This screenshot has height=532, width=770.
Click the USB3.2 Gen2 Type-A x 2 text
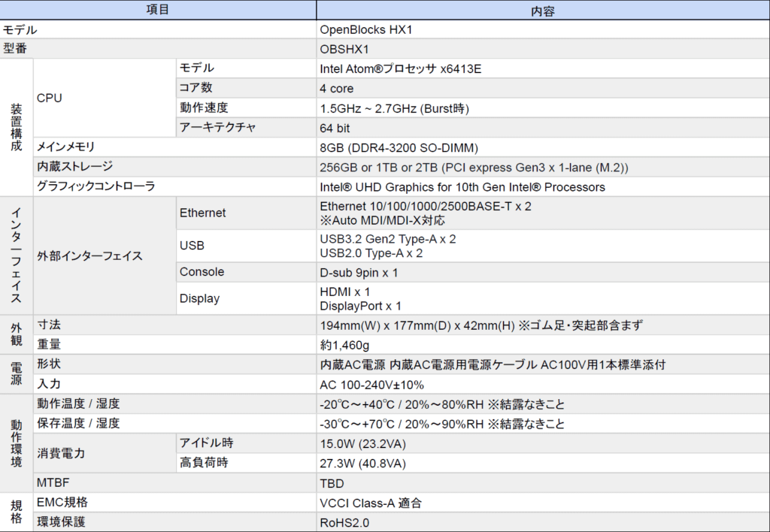click(387, 239)
